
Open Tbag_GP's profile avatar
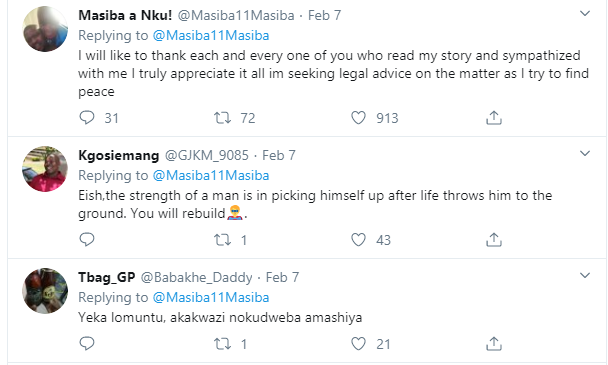tap(45, 291)
